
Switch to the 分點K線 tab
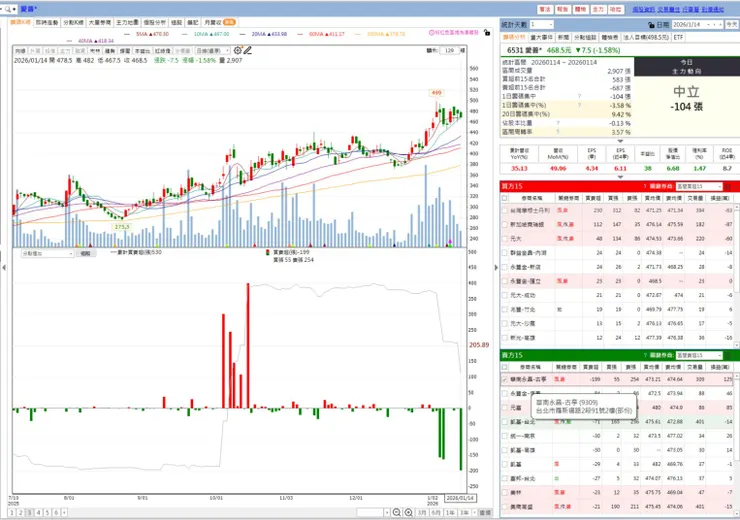coord(73,22)
